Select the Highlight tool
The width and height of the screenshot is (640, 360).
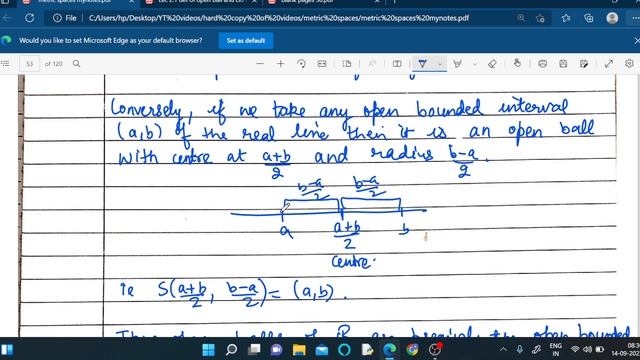(x=458, y=64)
